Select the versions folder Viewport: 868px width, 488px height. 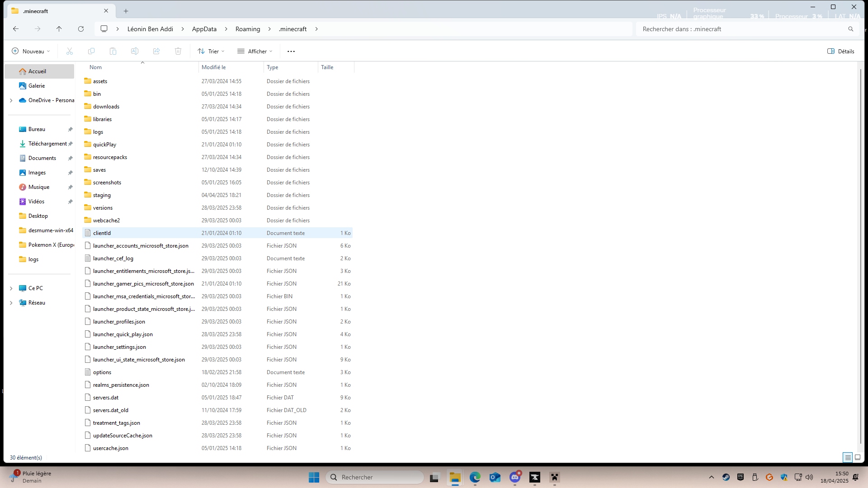(217, 208)
